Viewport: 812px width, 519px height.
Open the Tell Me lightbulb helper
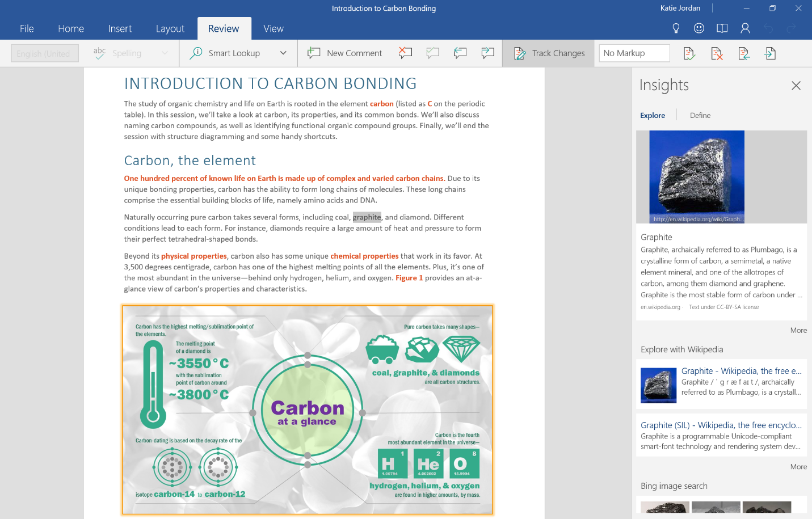[676, 27]
